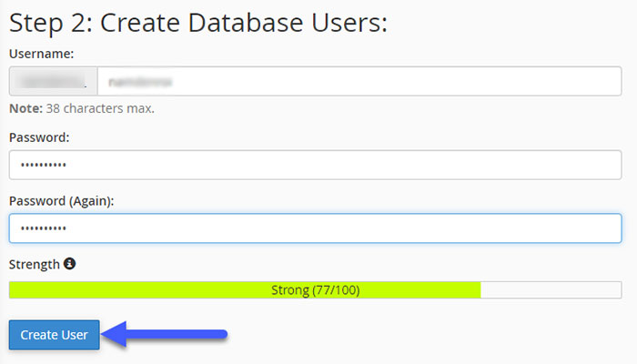The height and width of the screenshot is (364, 637).
Task: Click the Create User button
Action: click(54, 335)
